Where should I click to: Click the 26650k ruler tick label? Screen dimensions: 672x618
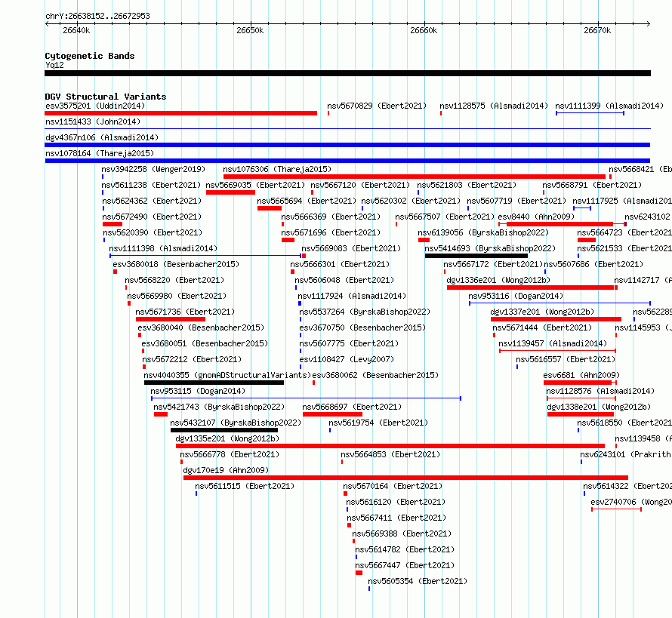pyautogui.click(x=250, y=30)
